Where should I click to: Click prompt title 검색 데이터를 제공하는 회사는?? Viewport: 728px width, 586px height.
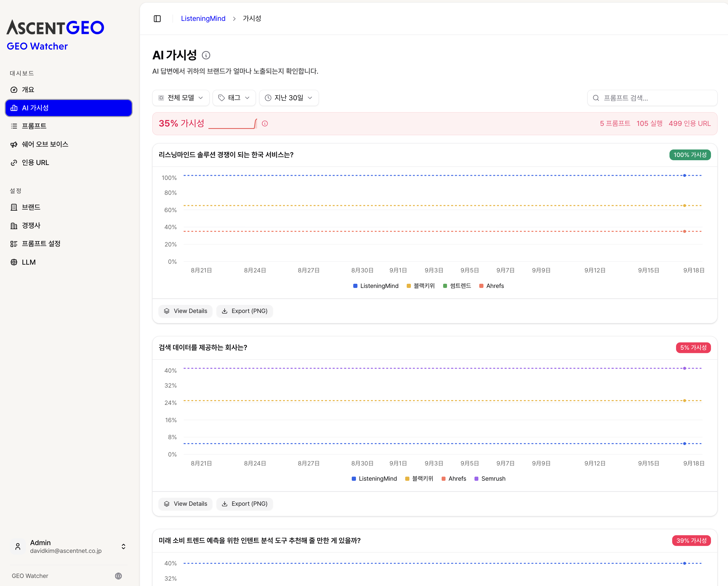[203, 348]
